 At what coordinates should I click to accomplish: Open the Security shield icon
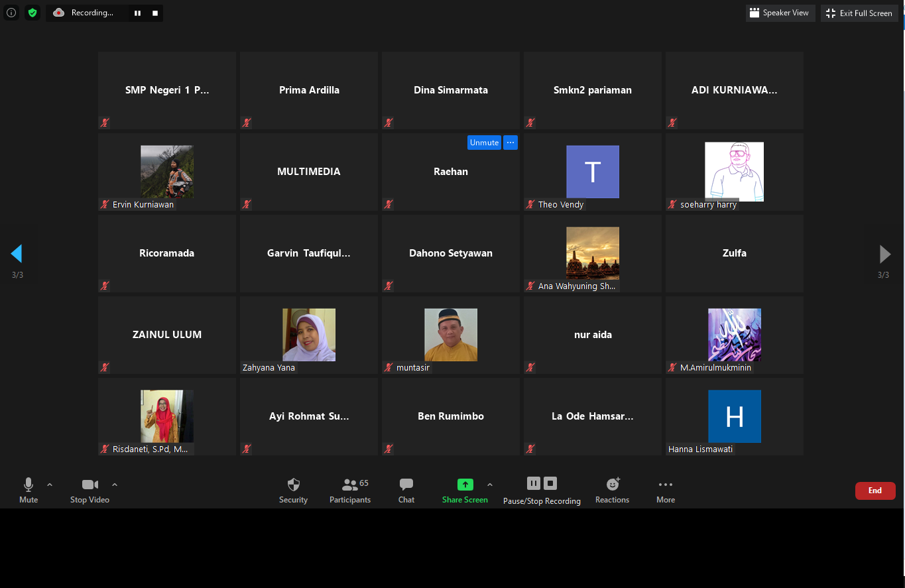(293, 485)
